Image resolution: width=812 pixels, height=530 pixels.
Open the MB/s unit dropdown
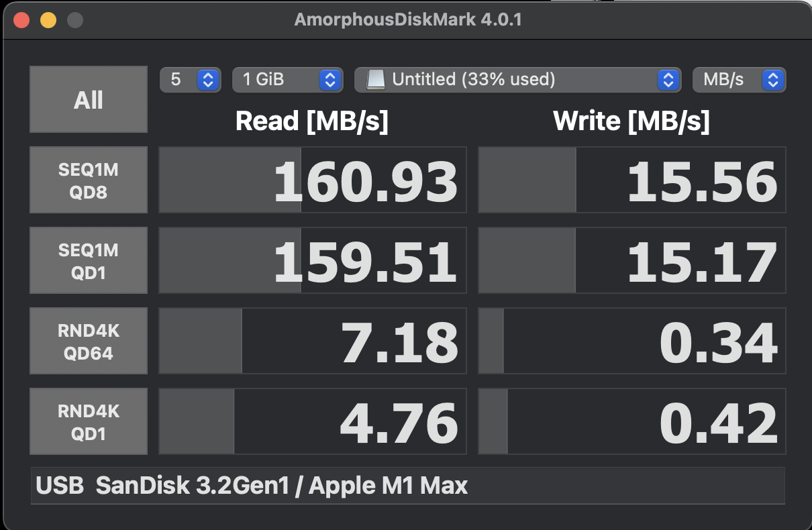(739, 80)
